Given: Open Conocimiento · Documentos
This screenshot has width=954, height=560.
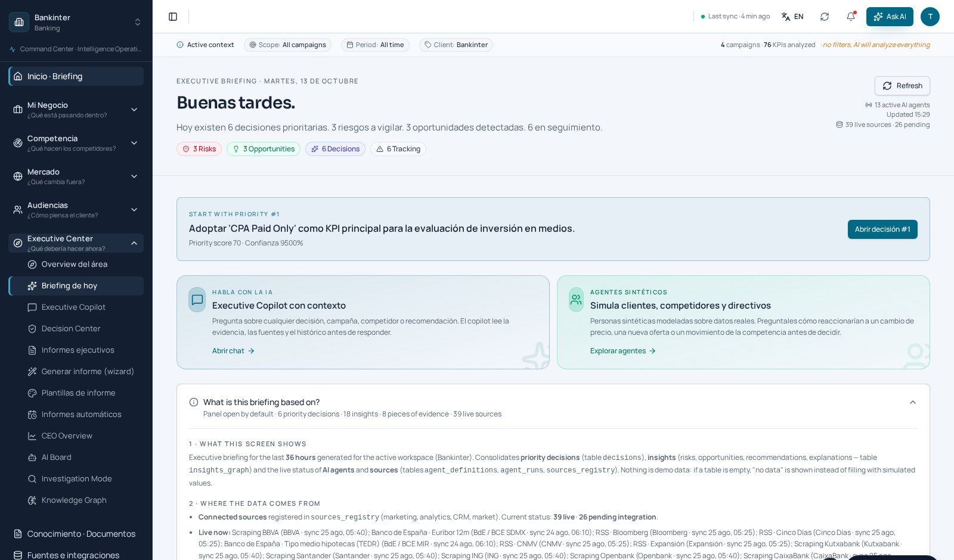Looking at the screenshot, I should click(x=76, y=534).
